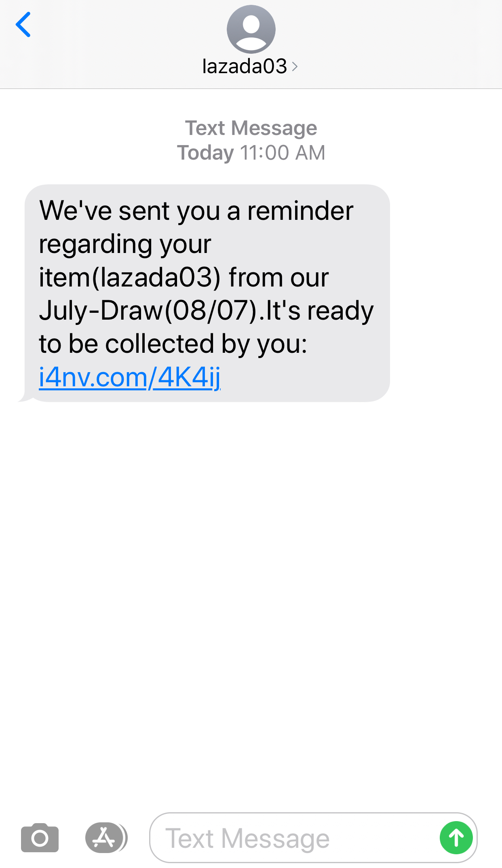
Task: Expand contact details via chevron beside lazada03
Action: [x=295, y=66]
